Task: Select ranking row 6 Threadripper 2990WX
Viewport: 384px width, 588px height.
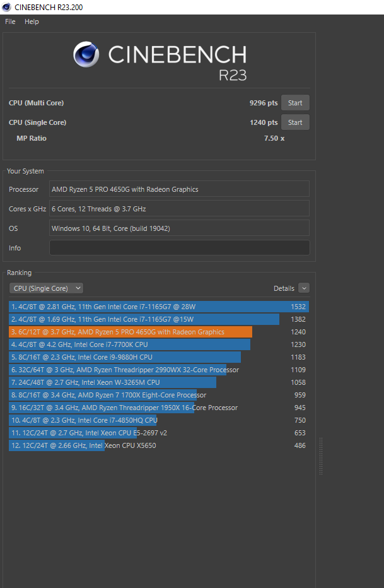Action: 159,370
